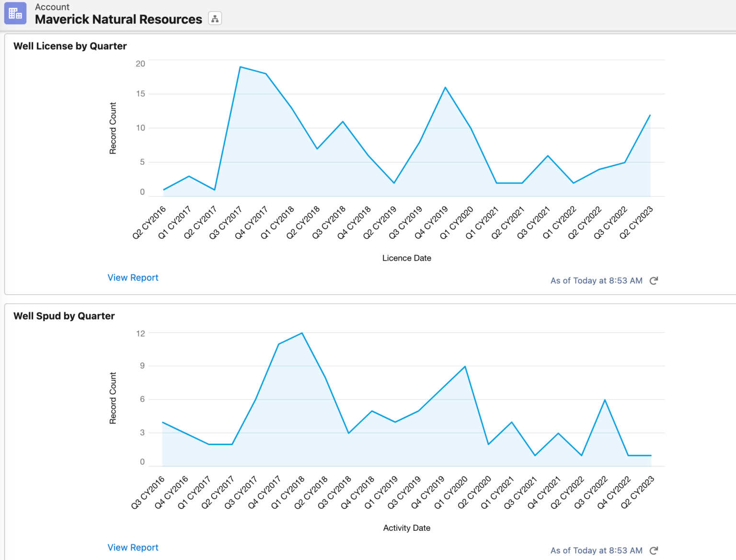This screenshot has height=560, width=736.
Task: Refresh the Well License by Quarter chart
Action: pyautogui.click(x=654, y=281)
